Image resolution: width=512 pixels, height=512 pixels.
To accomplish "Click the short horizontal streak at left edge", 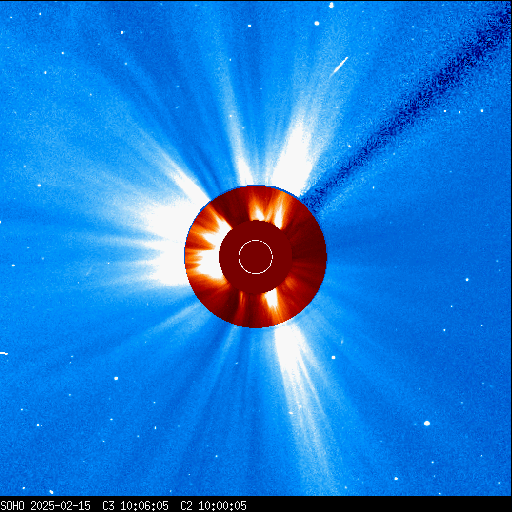I will pos(4,353).
